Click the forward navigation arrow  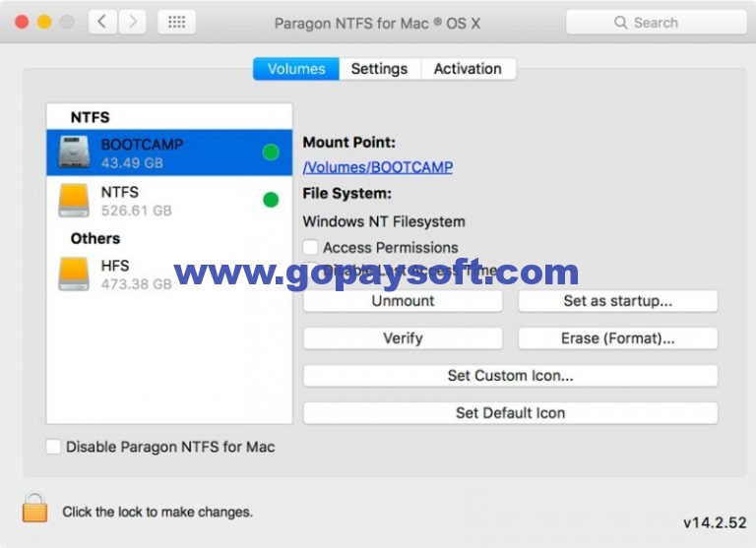click(132, 22)
